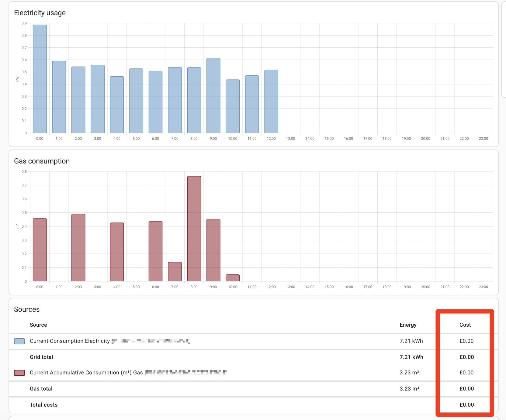Screen dimensions: 506x420
Task: Click the blue electricity source color swatch
Action: coord(19,341)
